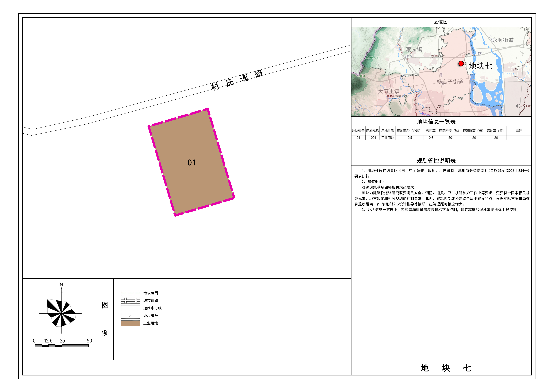The image size is (555, 392).
Task: Click the 道路中心线 legend label
Action: [x=153, y=308]
